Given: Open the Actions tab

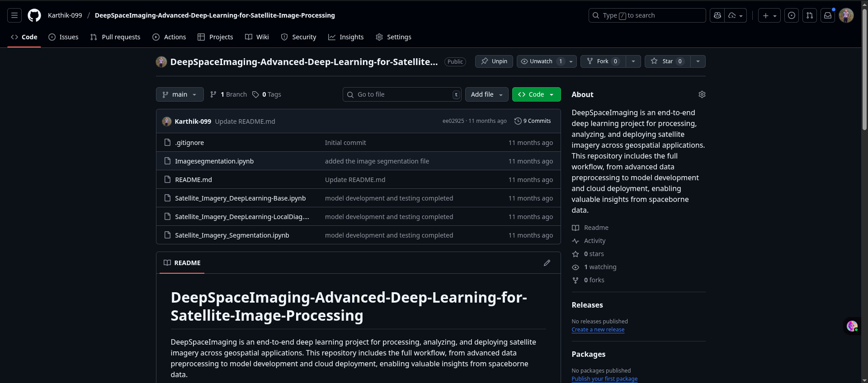Looking at the screenshot, I should click(169, 37).
